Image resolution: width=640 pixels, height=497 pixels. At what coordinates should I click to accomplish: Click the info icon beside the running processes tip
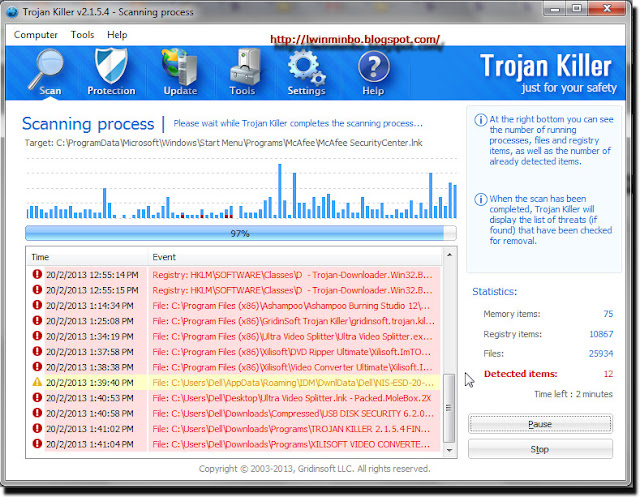pos(480,120)
